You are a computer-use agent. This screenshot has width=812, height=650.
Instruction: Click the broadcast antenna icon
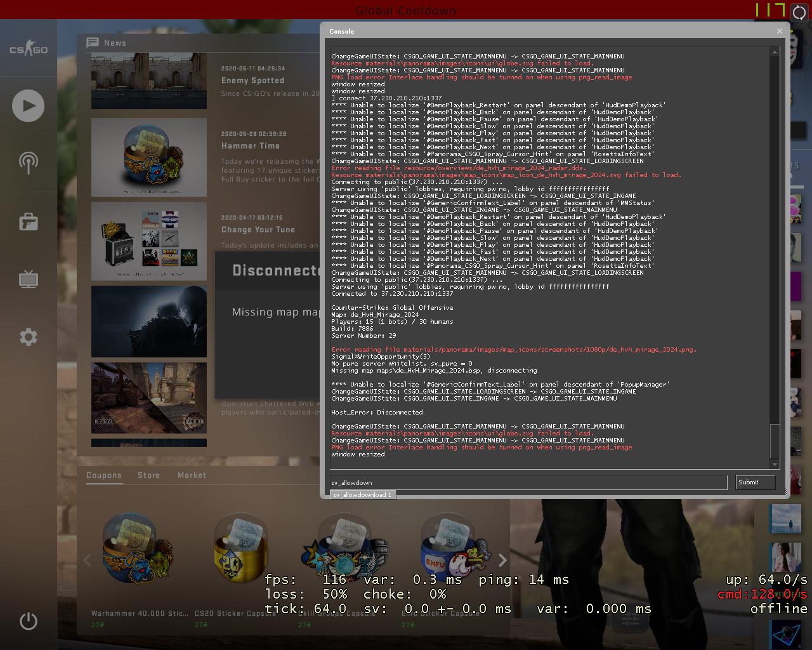(28, 162)
